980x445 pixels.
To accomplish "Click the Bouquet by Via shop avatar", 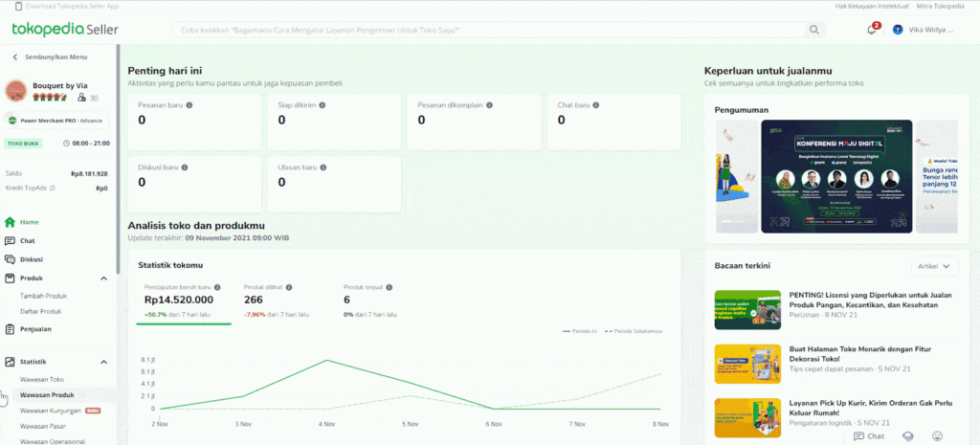I will pyautogui.click(x=15, y=91).
